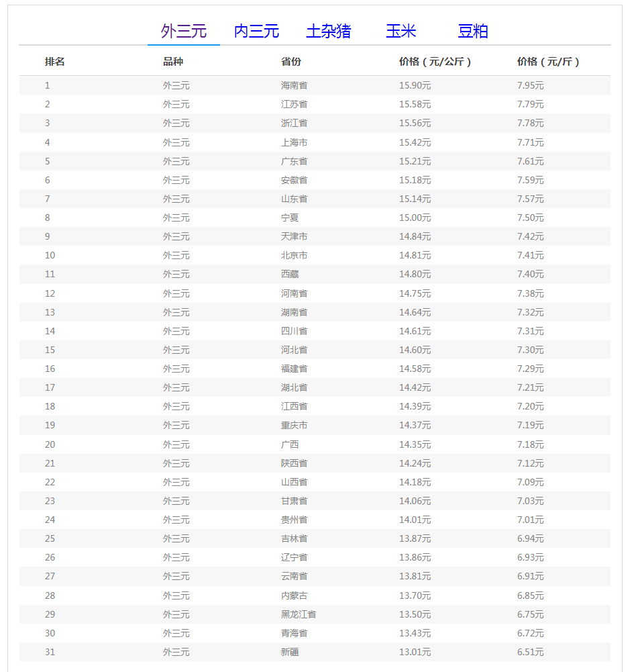Click the 浙江省 row province
The width and height of the screenshot is (638, 672).
click(294, 123)
